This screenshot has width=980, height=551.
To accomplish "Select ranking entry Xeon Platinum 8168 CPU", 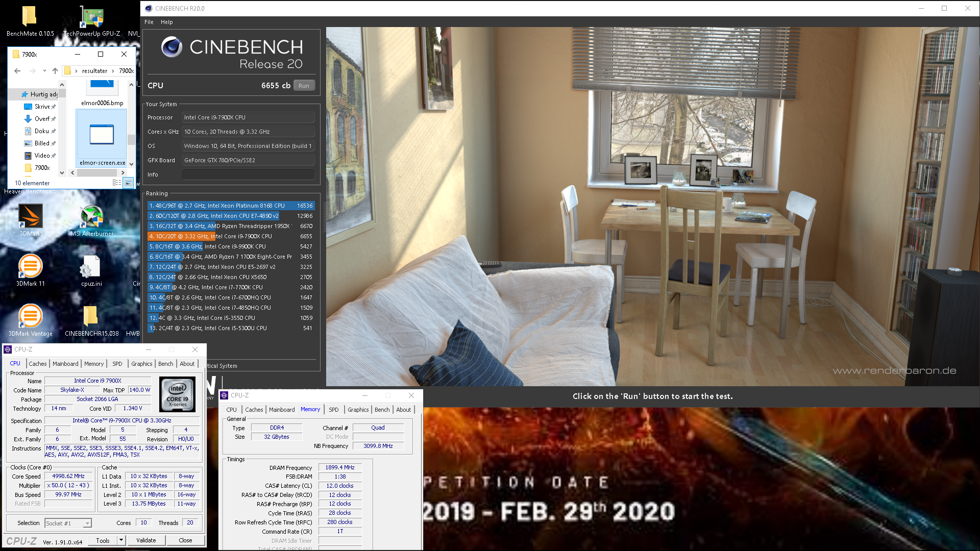I will coord(231,206).
